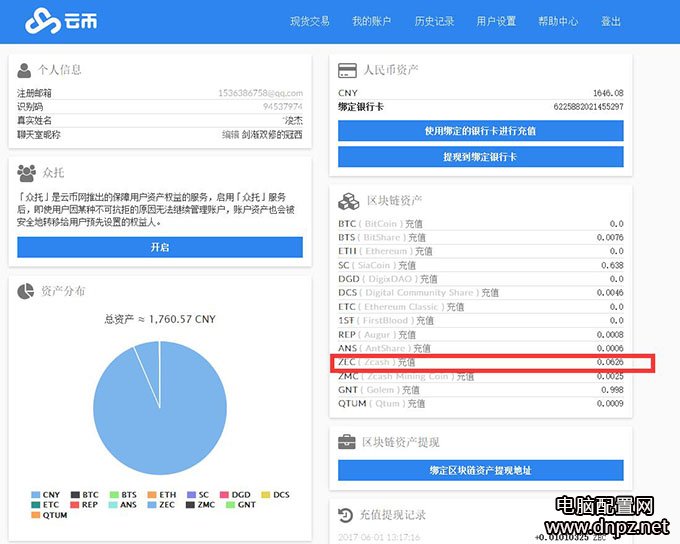Click the registered email address value
Screen dimensions: 680x544
point(260,93)
